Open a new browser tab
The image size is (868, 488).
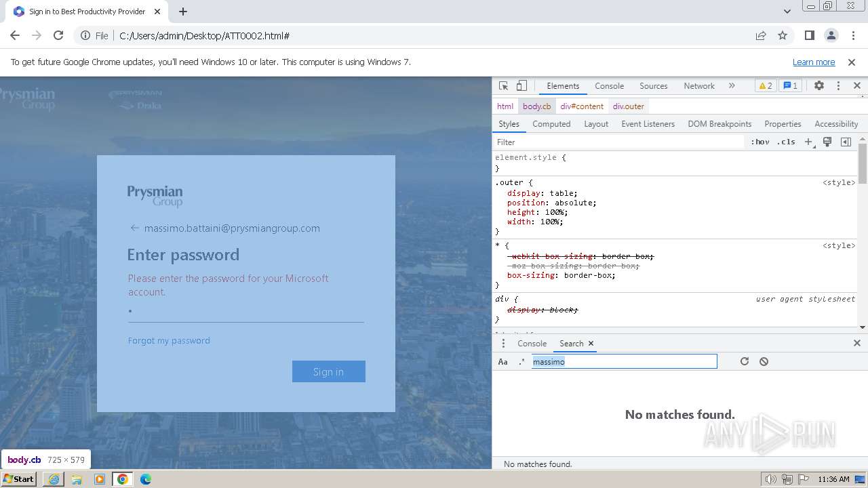coord(183,12)
